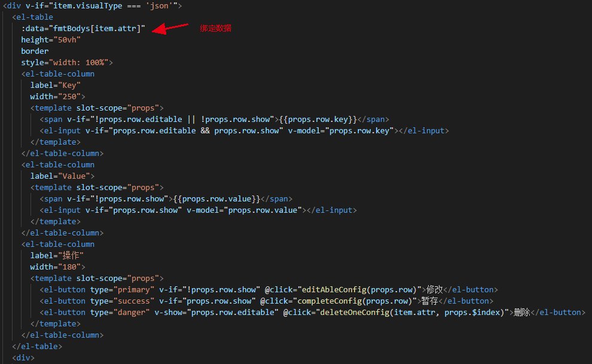
Task: Click the label="Key" attribute
Action: 56,85
